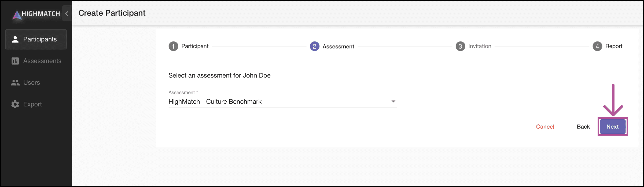The height and width of the screenshot is (187, 644).
Task: Click the Participants person icon
Action: (x=15, y=39)
